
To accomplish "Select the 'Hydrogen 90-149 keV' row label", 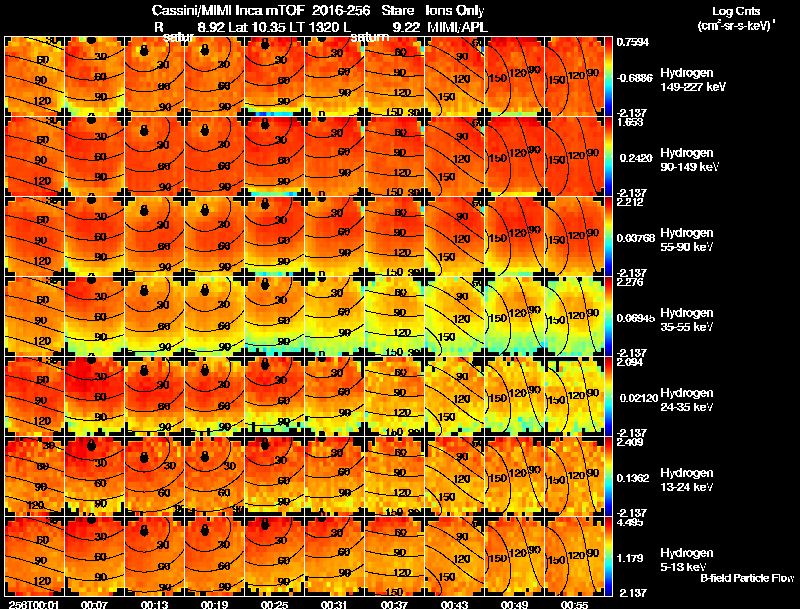I will (x=689, y=160).
